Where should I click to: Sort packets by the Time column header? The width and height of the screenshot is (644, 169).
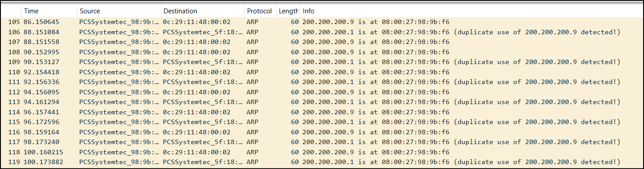[x=49, y=11]
